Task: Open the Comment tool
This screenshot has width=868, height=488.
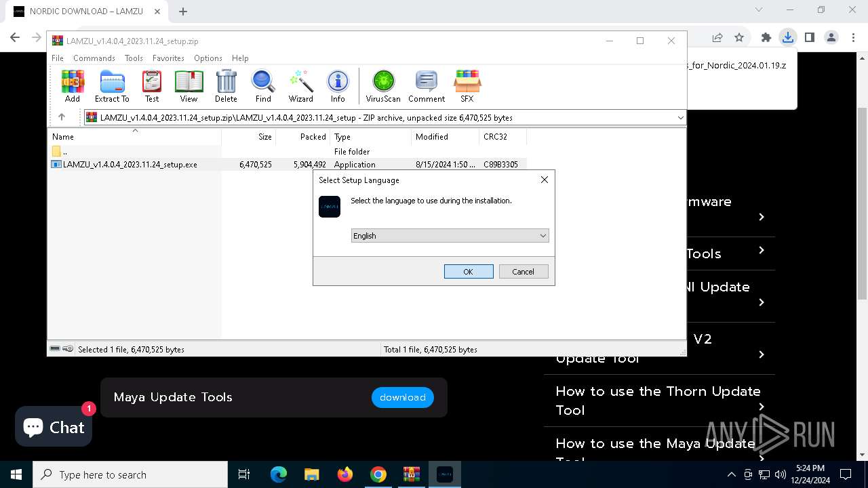Action: pos(427,86)
